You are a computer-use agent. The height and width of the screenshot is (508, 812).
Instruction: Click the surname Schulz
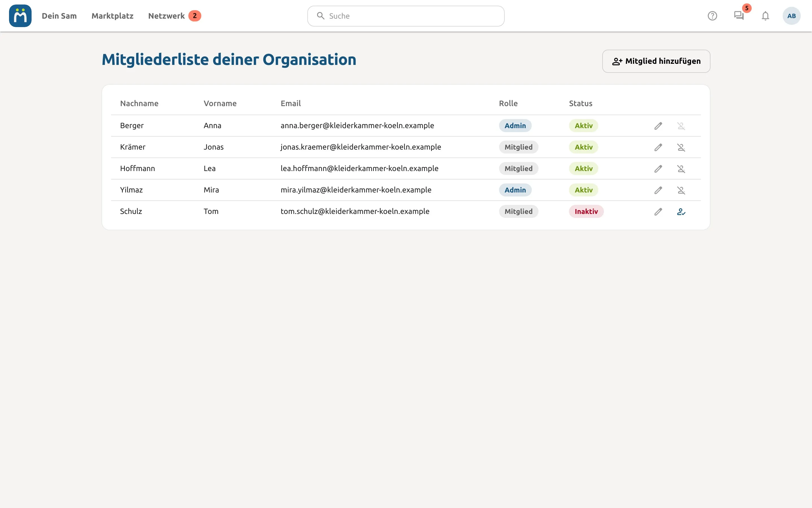[131, 212]
